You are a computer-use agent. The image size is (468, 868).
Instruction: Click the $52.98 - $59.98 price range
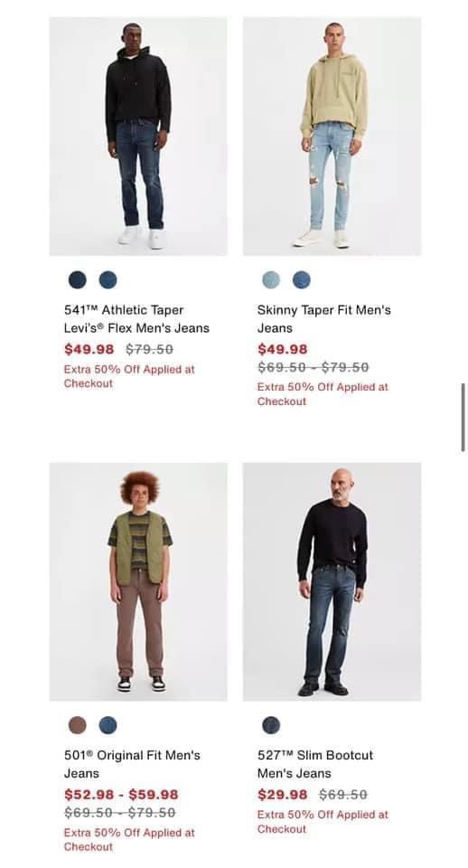(121, 795)
